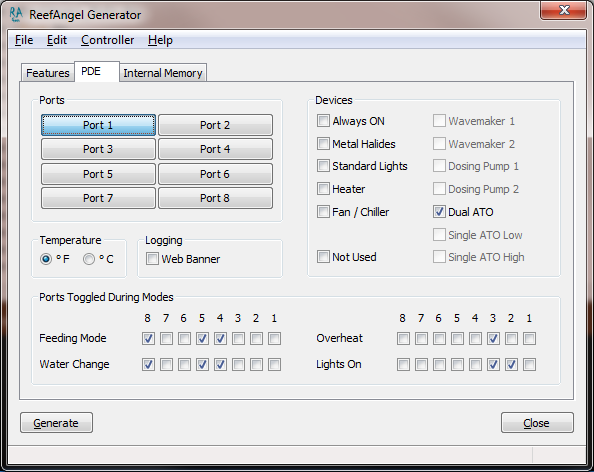Toggle Feeding Mode port 5 checkbox
The image size is (594, 472).
click(x=202, y=338)
